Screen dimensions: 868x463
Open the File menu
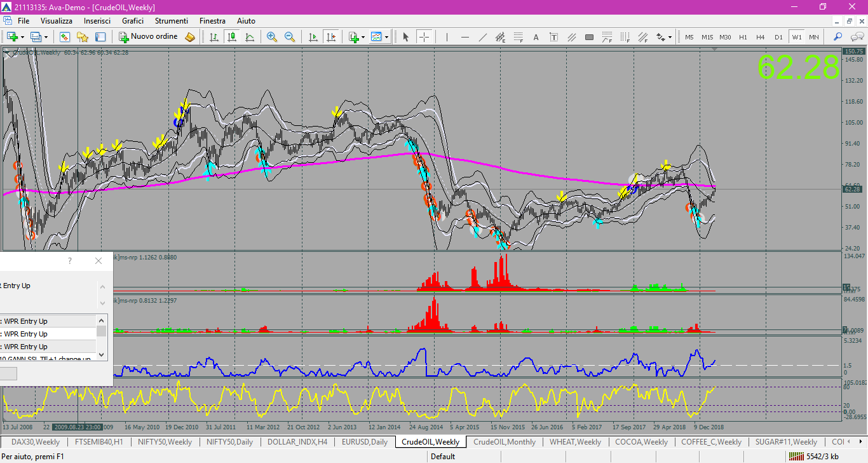coord(24,21)
